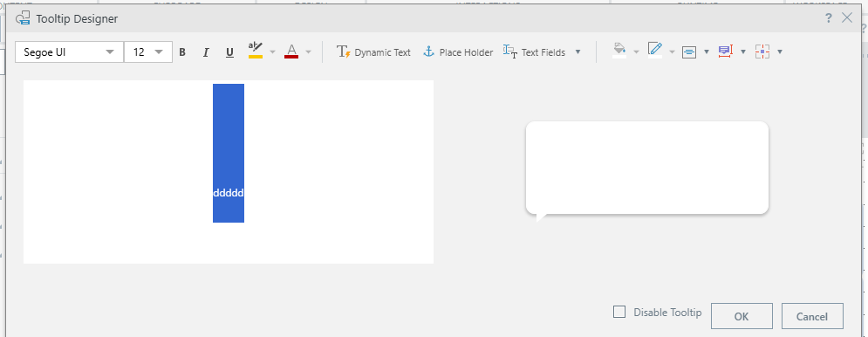Expand font color options arrow
The height and width of the screenshot is (337, 868).
pos(308,52)
